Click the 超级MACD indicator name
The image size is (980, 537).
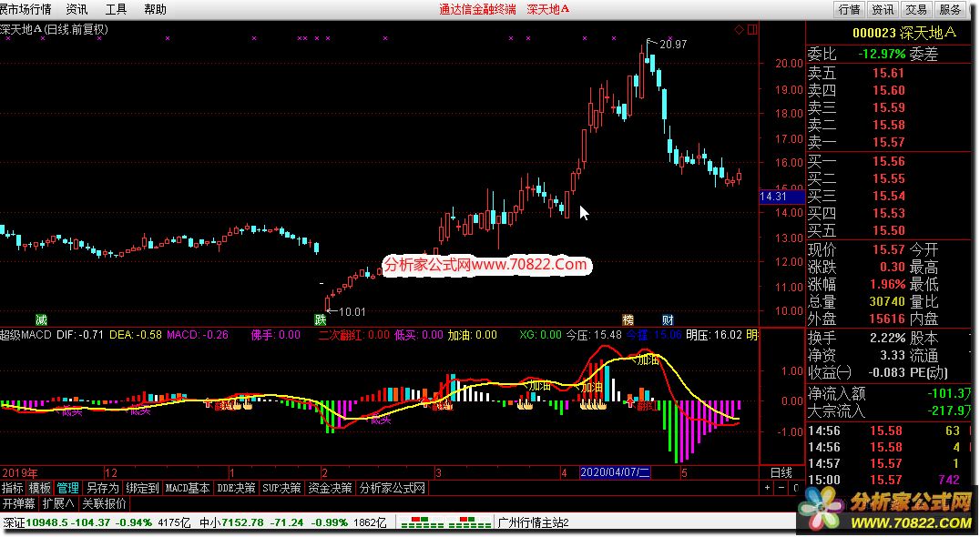coord(26,335)
